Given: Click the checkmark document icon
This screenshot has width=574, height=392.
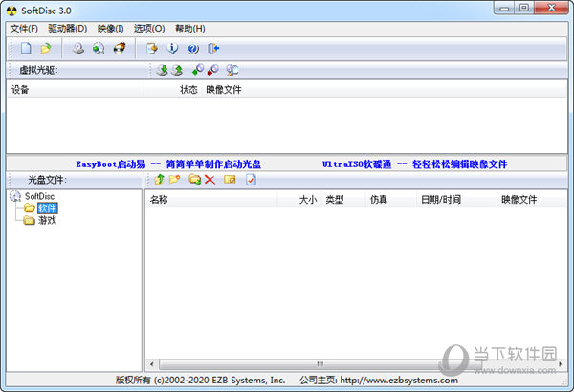Looking at the screenshot, I should tap(251, 180).
